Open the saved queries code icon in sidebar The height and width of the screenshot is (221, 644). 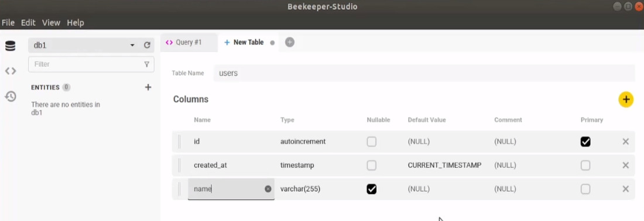point(11,71)
